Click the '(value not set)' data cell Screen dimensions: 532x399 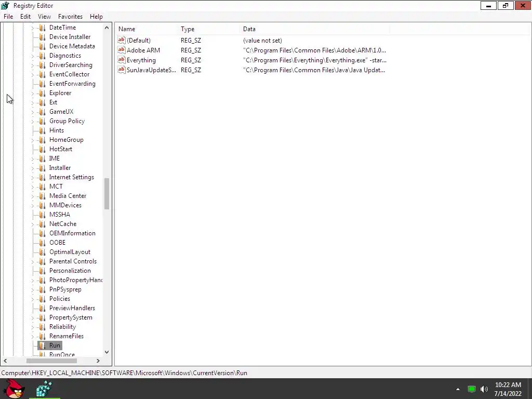(262, 41)
